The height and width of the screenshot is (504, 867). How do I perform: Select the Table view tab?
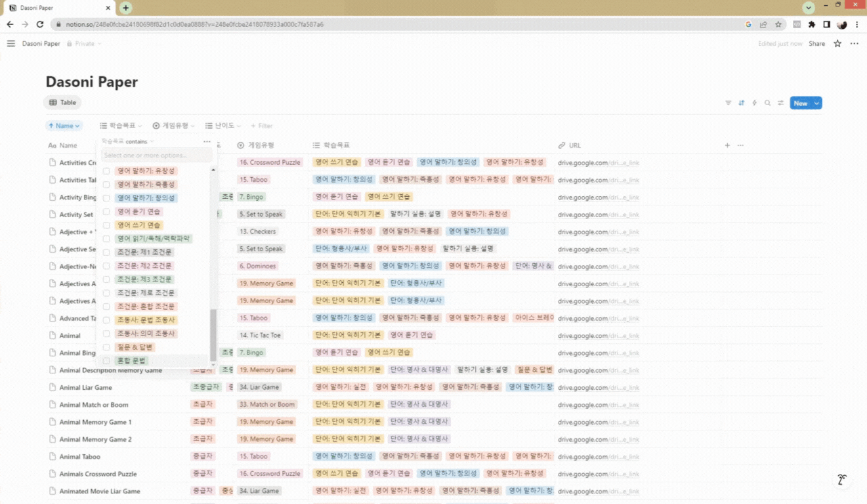click(63, 102)
